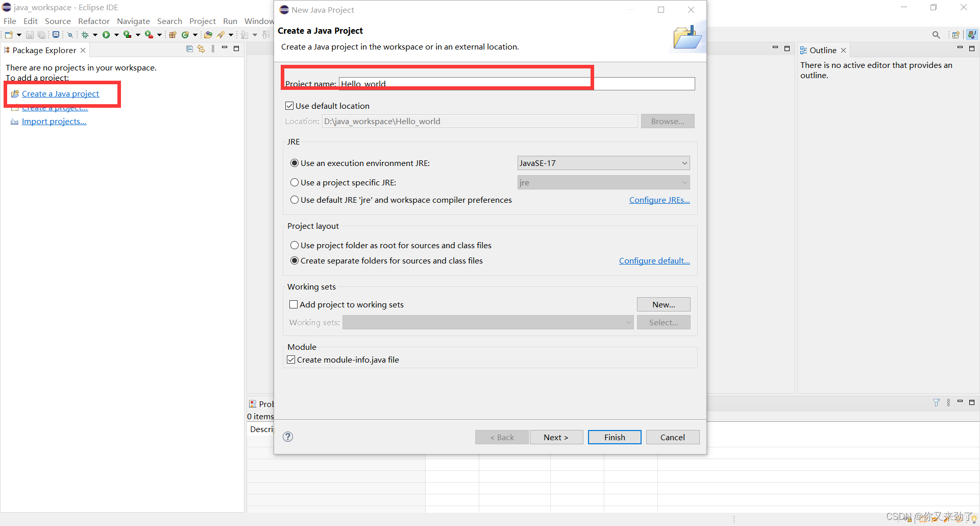
Task: Select Use an execution environment JRE
Action: click(295, 163)
